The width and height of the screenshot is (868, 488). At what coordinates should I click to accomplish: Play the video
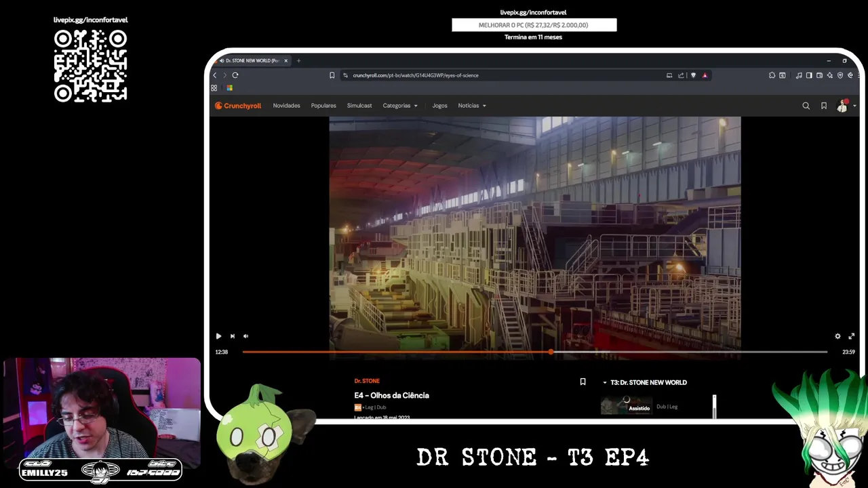point(218,336)
